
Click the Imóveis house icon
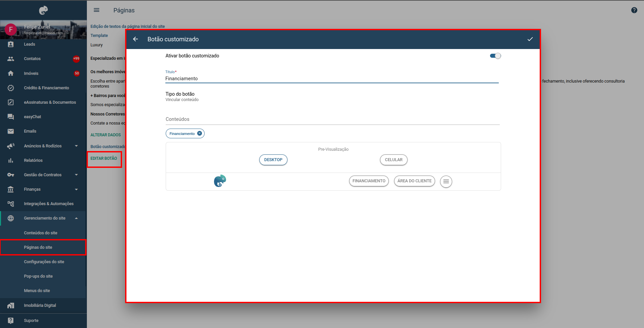point(11,73)
